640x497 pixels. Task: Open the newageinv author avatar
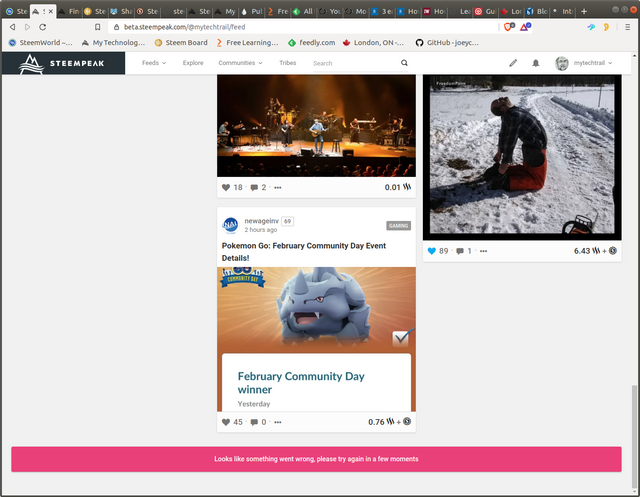click(230, 225)
